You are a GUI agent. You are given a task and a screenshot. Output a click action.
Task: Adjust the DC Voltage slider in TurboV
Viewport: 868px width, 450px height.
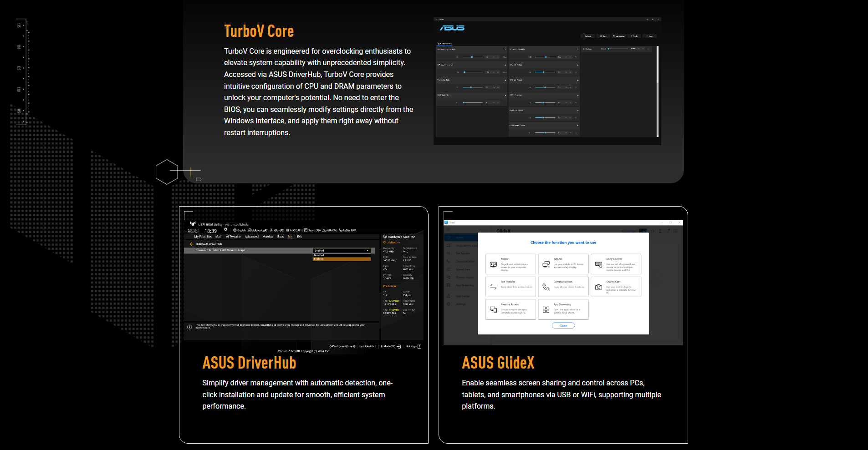[618, 49]
